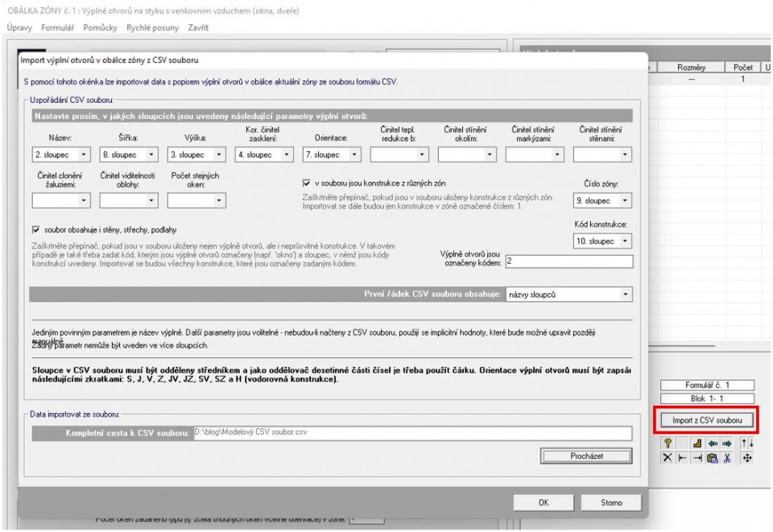This screenshot has height=532, width=773.
Task: Click the black X delete icon
Action: pos(668,458)
